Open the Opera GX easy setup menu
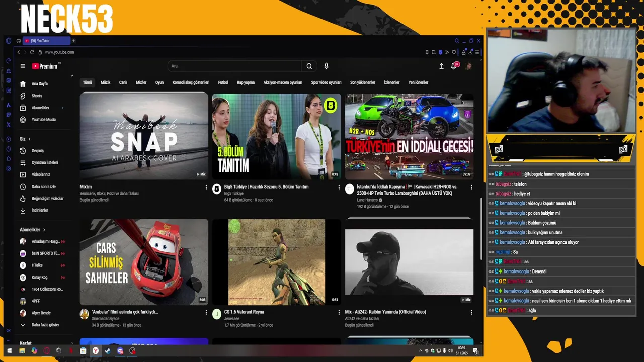 coord(477,52)
